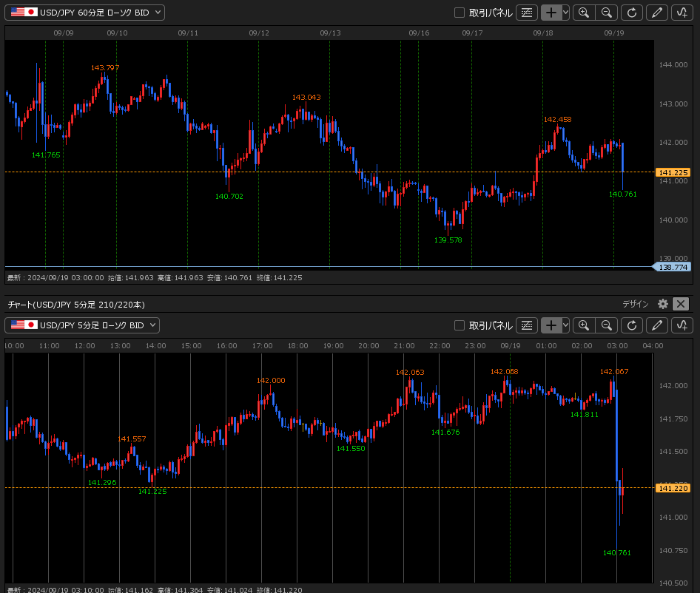Viewport: 700px width, 593px height.
Task: Zoom out on the 5分足 chart
Action: tap(607, 325)
